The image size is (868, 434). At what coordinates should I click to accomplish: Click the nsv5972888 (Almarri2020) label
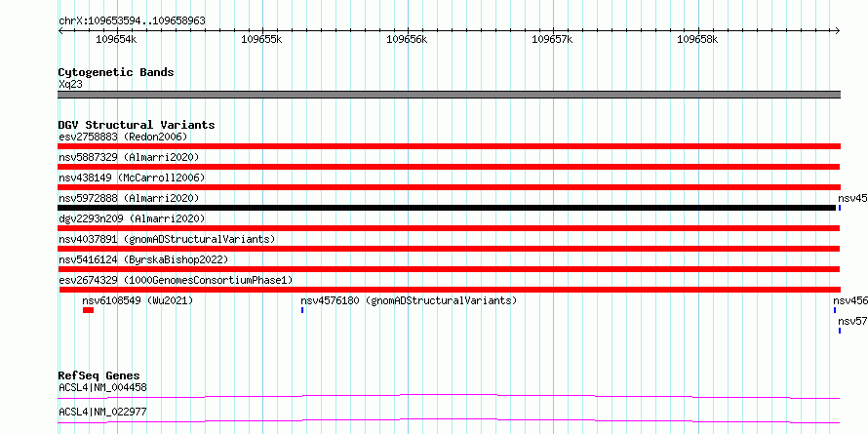(x=129, y=198)
